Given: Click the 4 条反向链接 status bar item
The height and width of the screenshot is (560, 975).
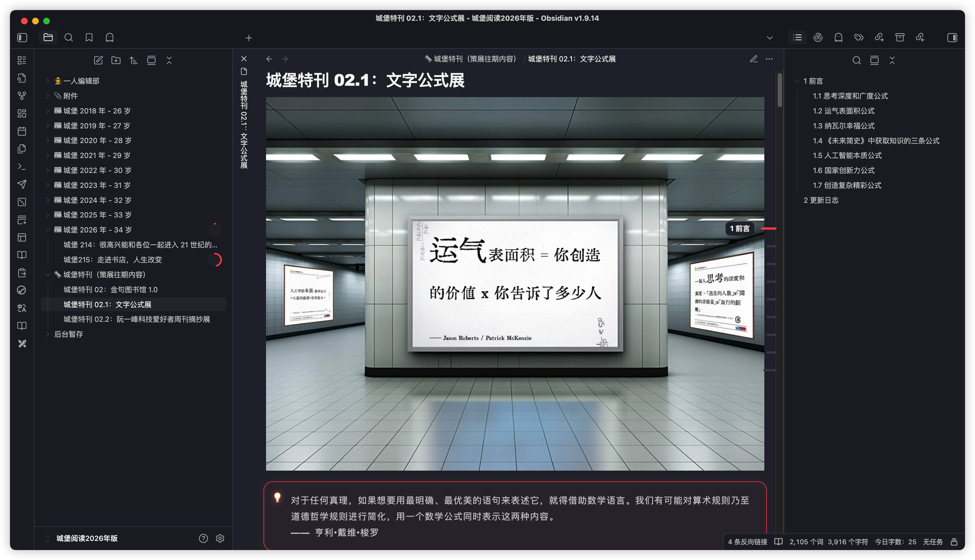Looking at the screenshot, I should point(747,541).
